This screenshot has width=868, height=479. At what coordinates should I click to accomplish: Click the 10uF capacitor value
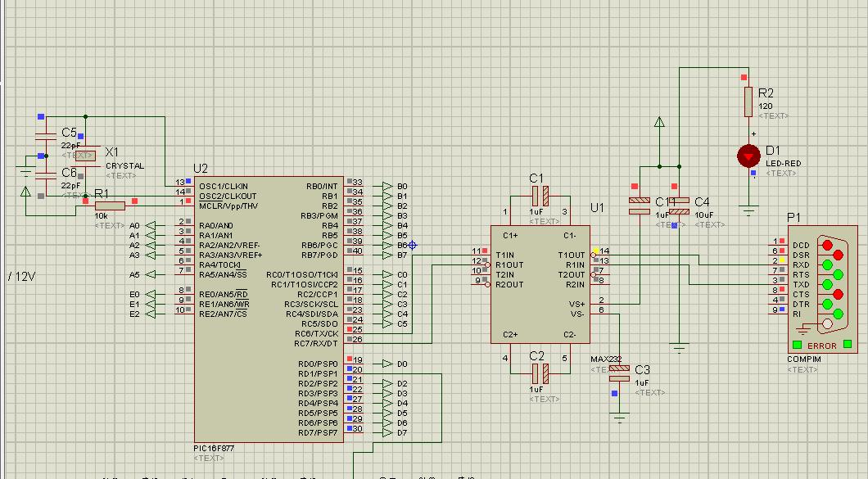coord(704,215)
